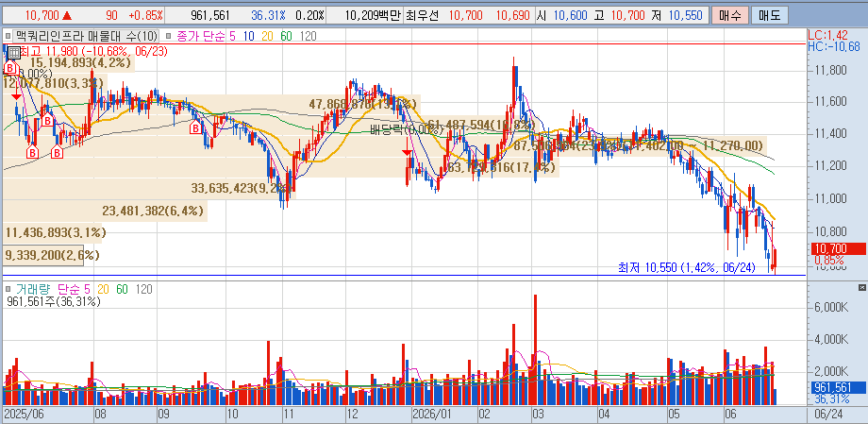The height and width of the screenshot is (424, 868).
Task: Select the 거래량 indicator label
Action: tap(31, 289)
